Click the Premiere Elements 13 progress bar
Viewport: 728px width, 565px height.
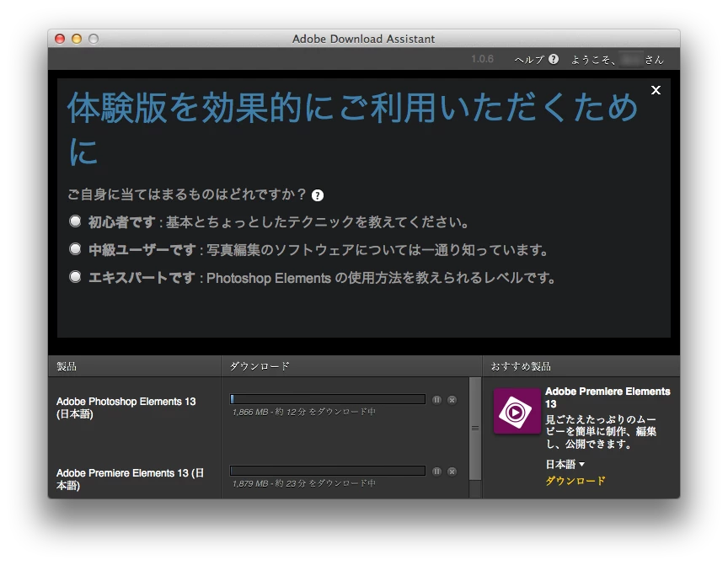[327, 471]
